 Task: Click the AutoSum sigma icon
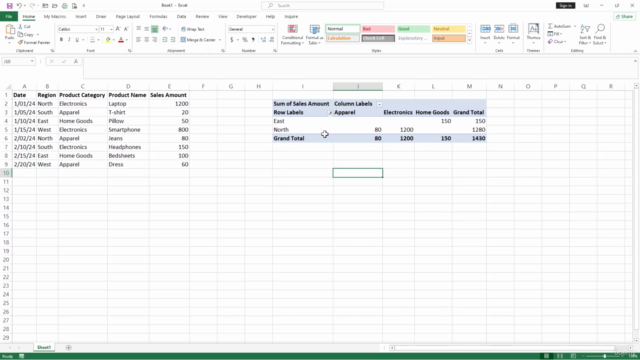550,26
